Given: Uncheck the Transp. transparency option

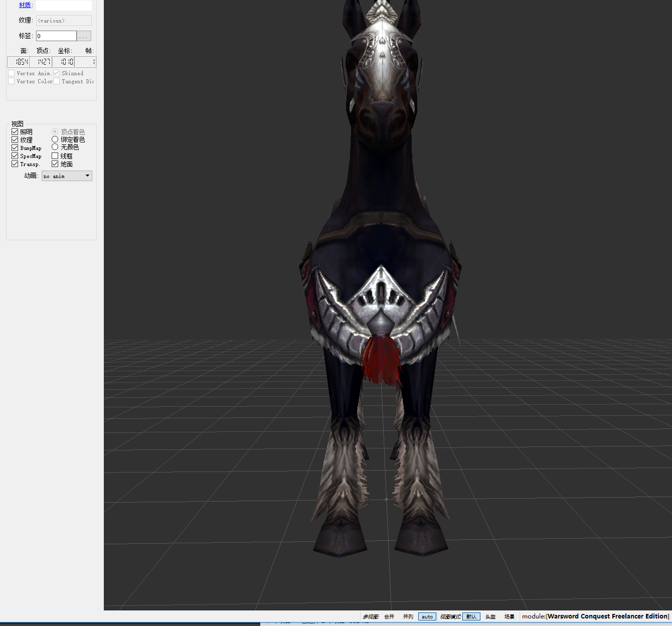Looking at the screenshot, I should 15,164.
